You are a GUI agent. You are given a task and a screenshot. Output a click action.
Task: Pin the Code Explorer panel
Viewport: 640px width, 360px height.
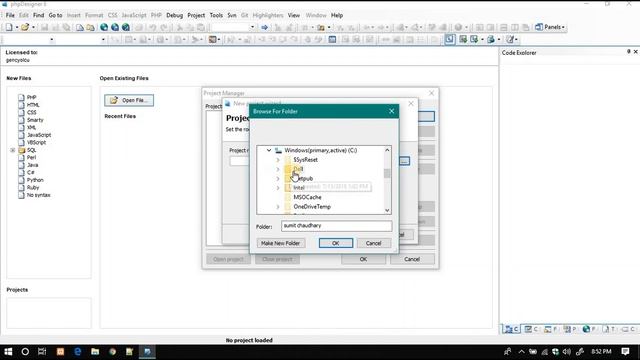629,52
